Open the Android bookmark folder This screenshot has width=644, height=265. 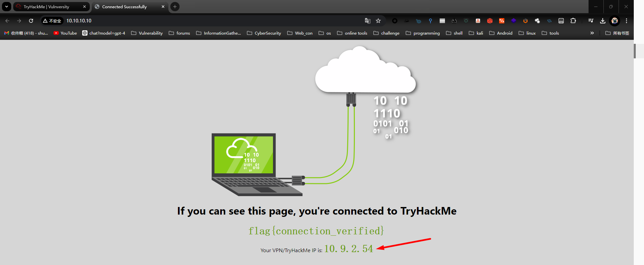click(501, 33)
